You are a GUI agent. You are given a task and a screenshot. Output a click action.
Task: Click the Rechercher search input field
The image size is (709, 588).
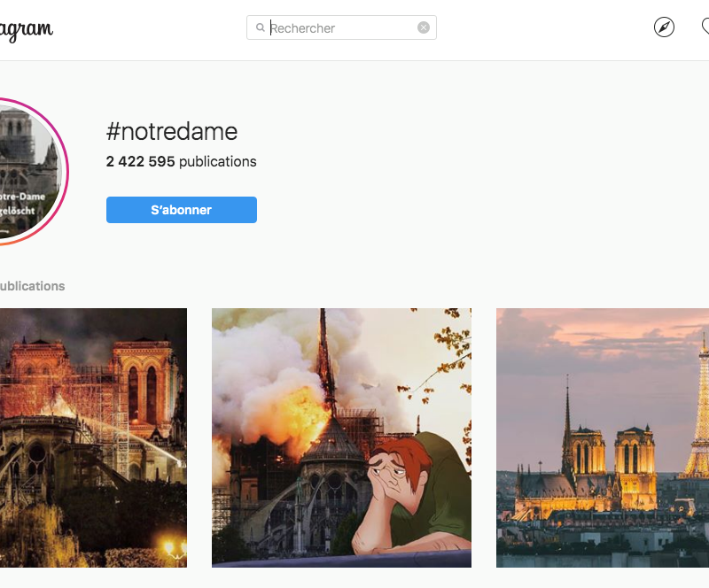click(x=341, y=28)
